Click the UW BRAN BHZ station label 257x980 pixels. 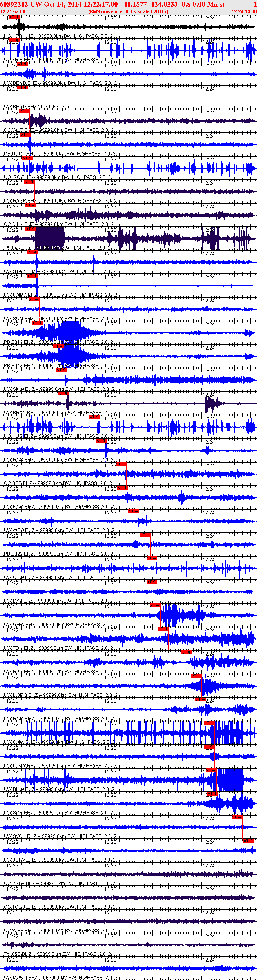(x=20, y=413)
